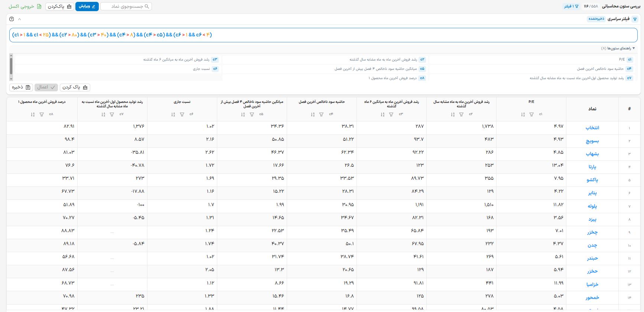
Task: Click the پاک کردن button below formula
Action: pos(75,87)
